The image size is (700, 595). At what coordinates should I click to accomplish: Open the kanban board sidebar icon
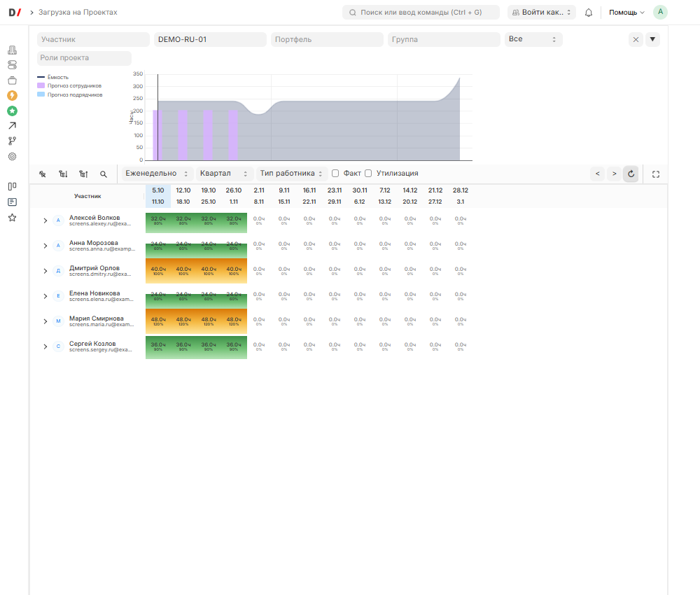coord(13,187)
